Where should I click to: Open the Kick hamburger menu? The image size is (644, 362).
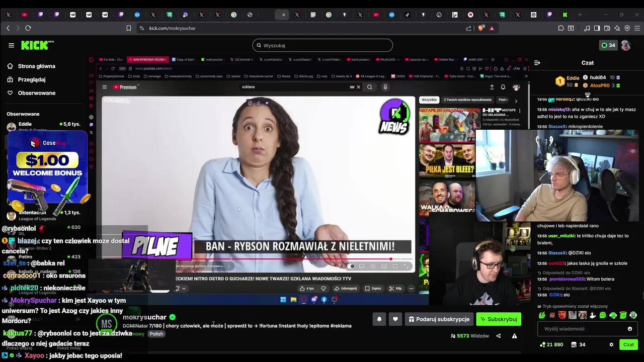(11, 45)
